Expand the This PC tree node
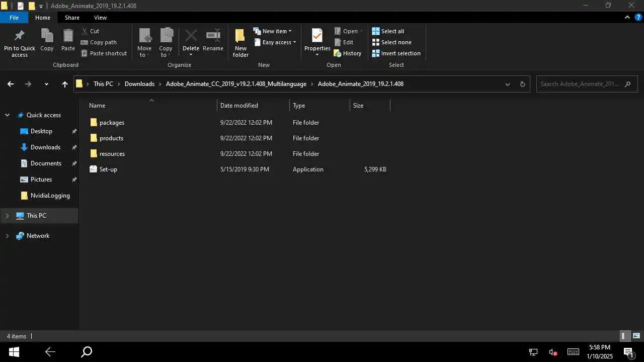 (x=7, y=216)
